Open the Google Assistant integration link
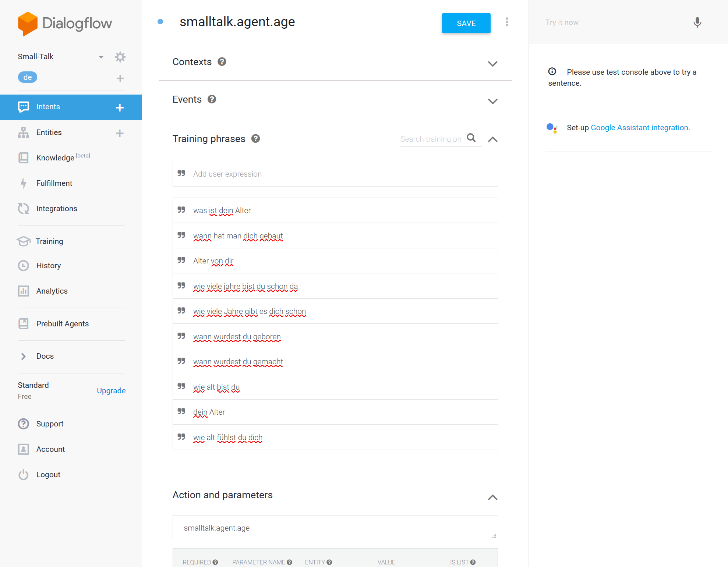 coord(640,128)
